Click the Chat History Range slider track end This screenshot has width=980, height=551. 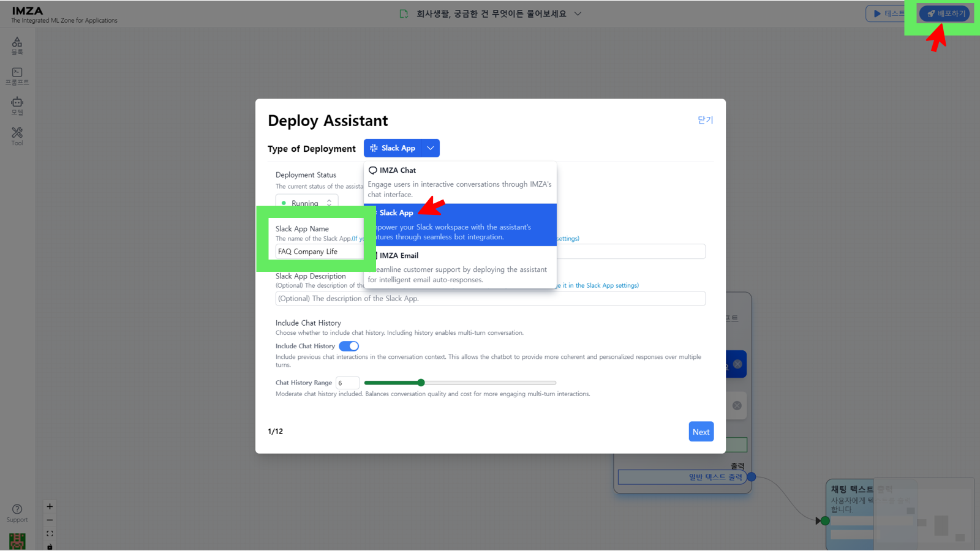click(x=554, y=383)
